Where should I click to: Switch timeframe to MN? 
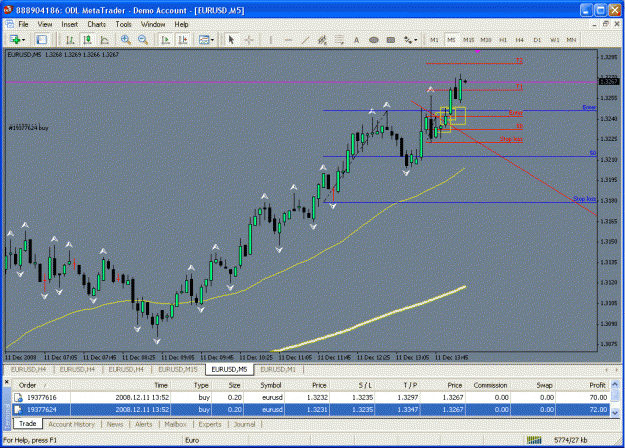(x=571, y=39)
